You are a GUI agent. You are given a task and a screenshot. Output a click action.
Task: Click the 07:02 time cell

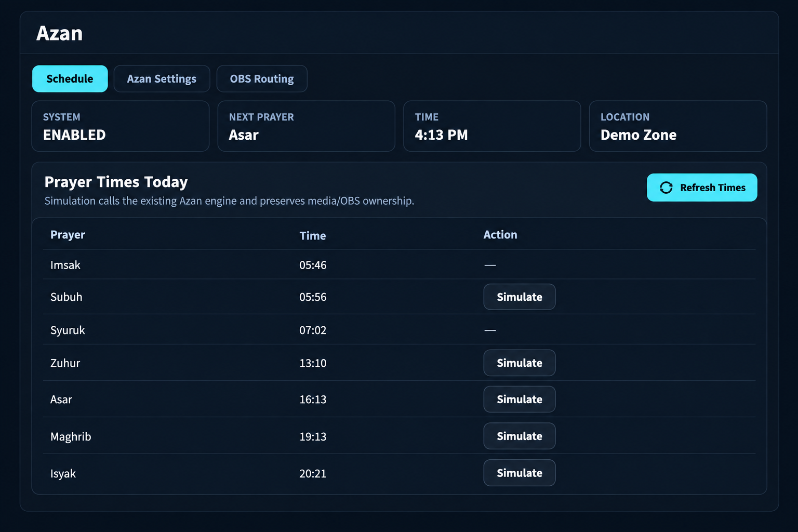click(313, 330)
